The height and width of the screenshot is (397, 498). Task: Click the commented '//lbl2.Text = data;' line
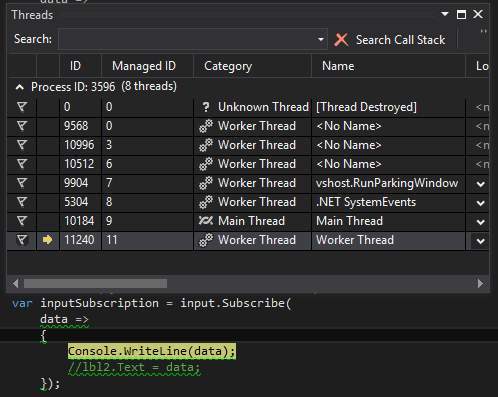click(134, 367)
